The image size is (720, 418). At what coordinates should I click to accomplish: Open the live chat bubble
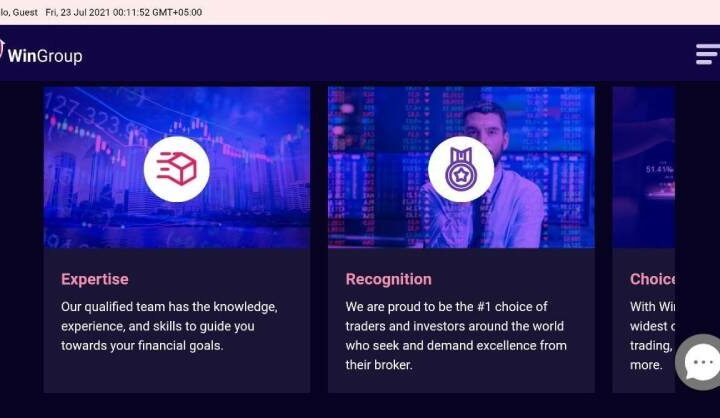pos(701,362)
